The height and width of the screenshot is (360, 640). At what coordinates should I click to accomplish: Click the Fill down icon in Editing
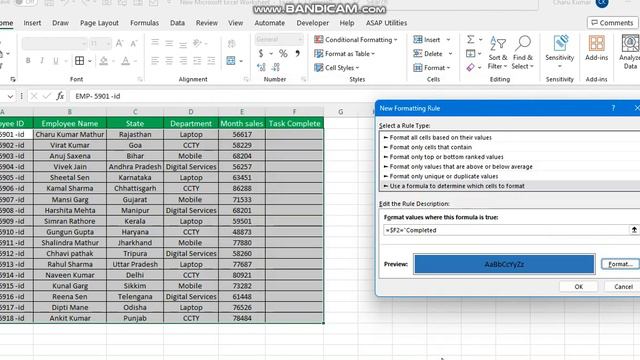point(471,53)
